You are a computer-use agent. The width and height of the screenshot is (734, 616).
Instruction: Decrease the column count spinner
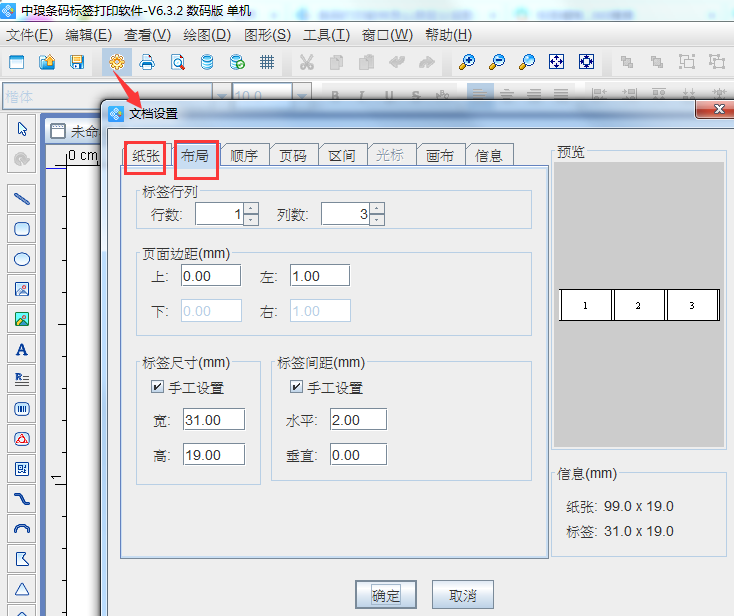coord(377,220)
